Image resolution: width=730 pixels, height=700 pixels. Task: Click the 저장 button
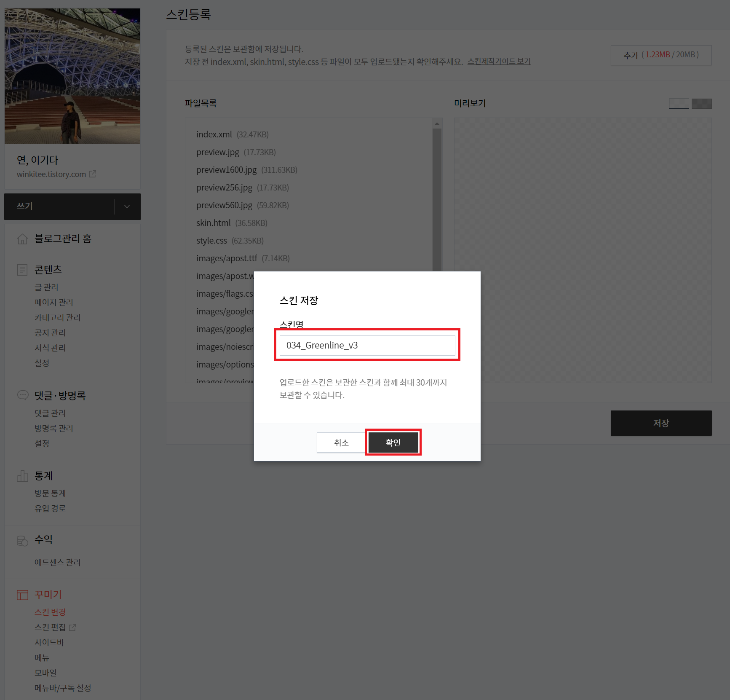click(x=661, y=423)
